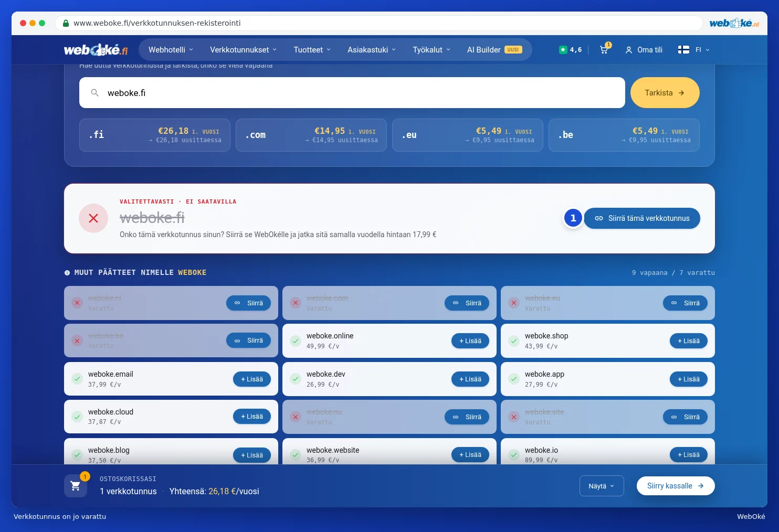This screenshot has height=532, width=779.
Task: Expand the Näytä dropdown in cart bar
Action: click(x=602, y=486)
